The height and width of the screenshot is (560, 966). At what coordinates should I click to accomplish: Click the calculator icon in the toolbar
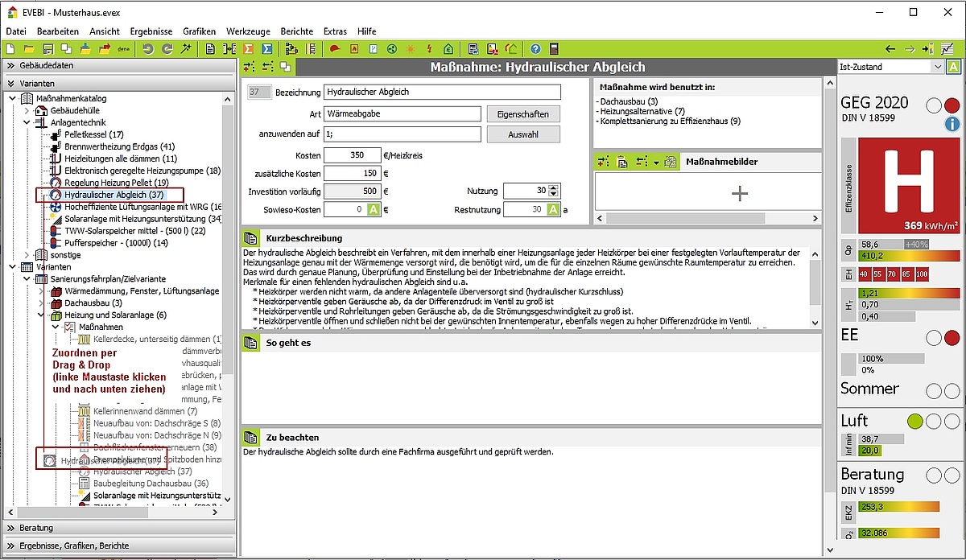(x=553, y=49)
